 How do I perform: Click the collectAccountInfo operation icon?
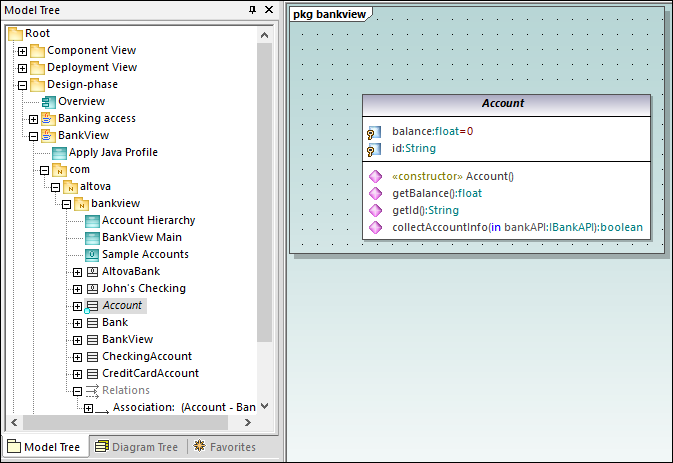pyautogui.click(x=375, y=228)
